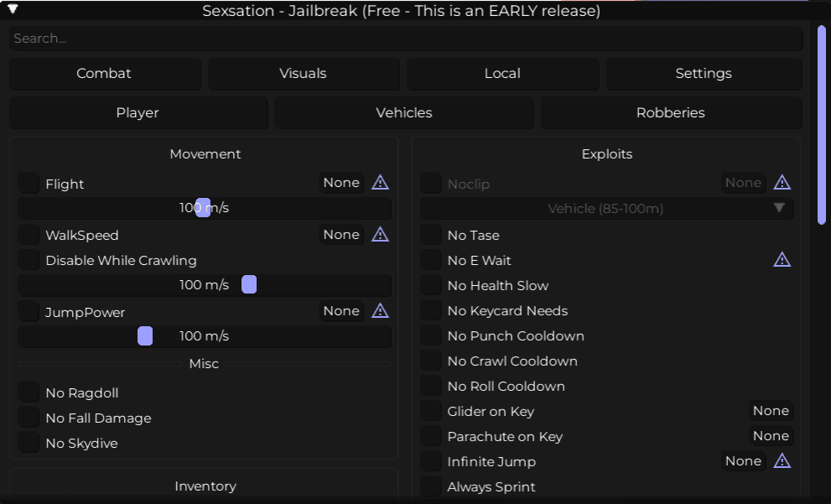Viewport: 831px width, 504px height.
Task: Click the Exploits section heading
Action: (607, 153)
